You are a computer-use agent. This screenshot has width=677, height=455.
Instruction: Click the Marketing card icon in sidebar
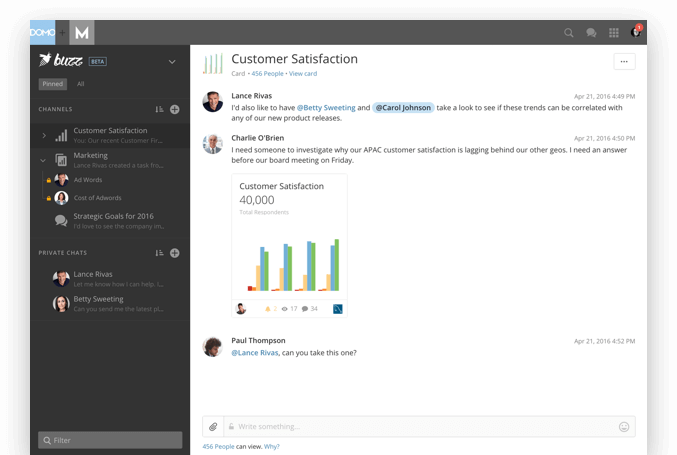click(x=61, y=160)
